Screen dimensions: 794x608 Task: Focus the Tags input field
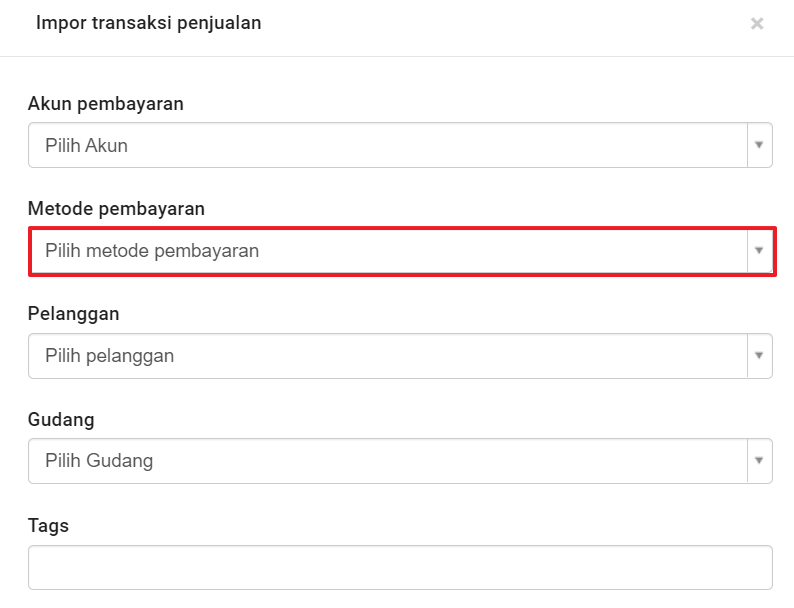(400, 567)
